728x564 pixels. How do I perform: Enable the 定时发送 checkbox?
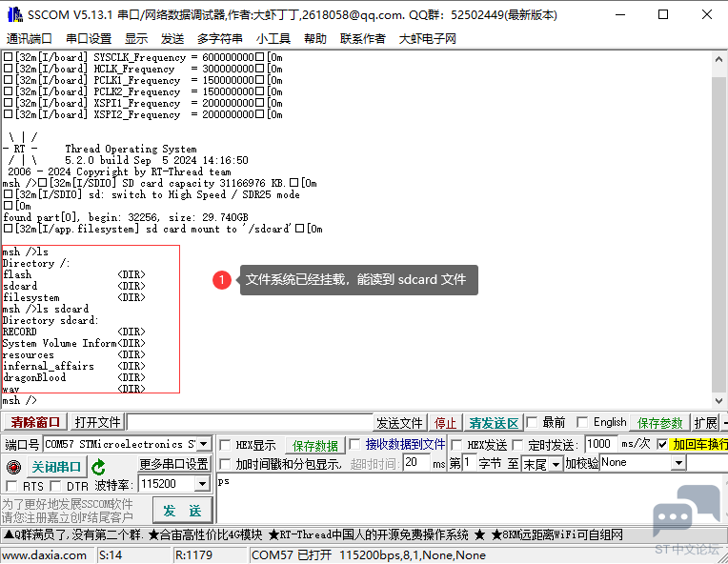pyautogui.click(x=517, y=445)
